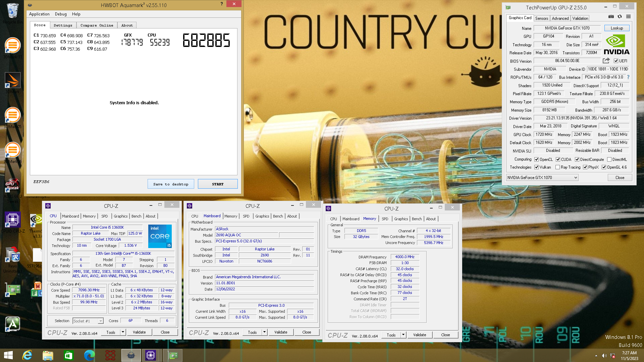
Task: Launch 3DMark05 desktop shortcut
Action: [x=12, y=118]
